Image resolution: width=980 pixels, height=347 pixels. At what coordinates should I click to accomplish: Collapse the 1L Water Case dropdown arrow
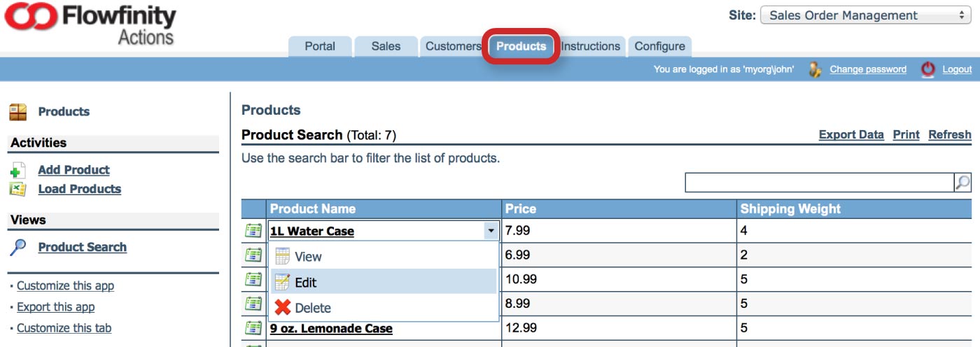pos(491,231)
